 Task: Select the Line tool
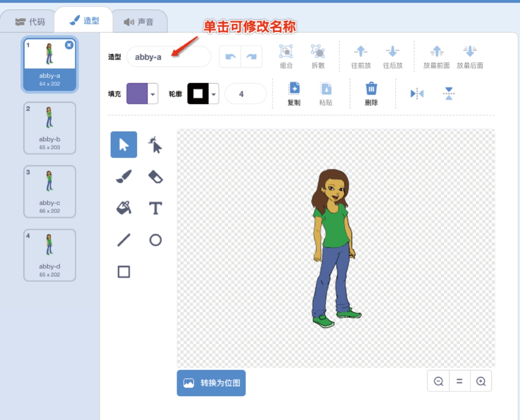coord(124,240)
